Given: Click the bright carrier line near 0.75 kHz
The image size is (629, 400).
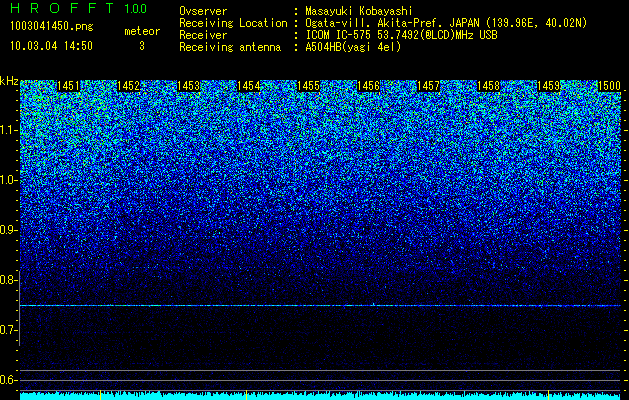Looking at the screenshot, I should coord(320,306).
